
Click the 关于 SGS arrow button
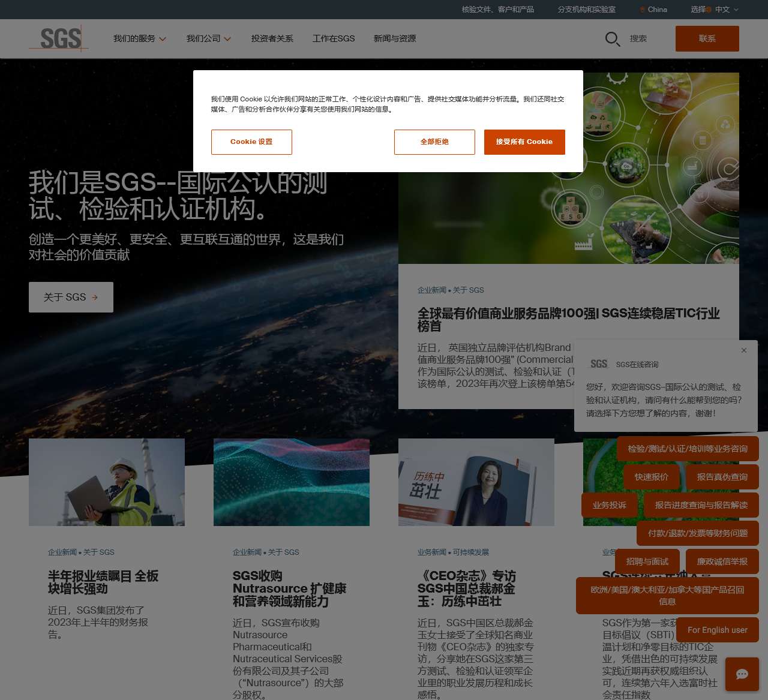coord(71,298)
